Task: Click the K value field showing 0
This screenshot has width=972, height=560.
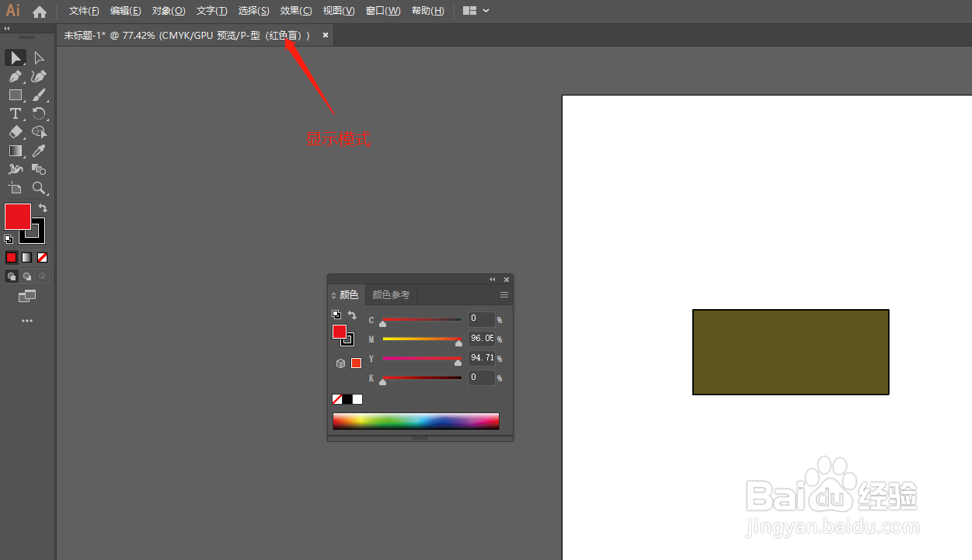Action: pos(482,377)
